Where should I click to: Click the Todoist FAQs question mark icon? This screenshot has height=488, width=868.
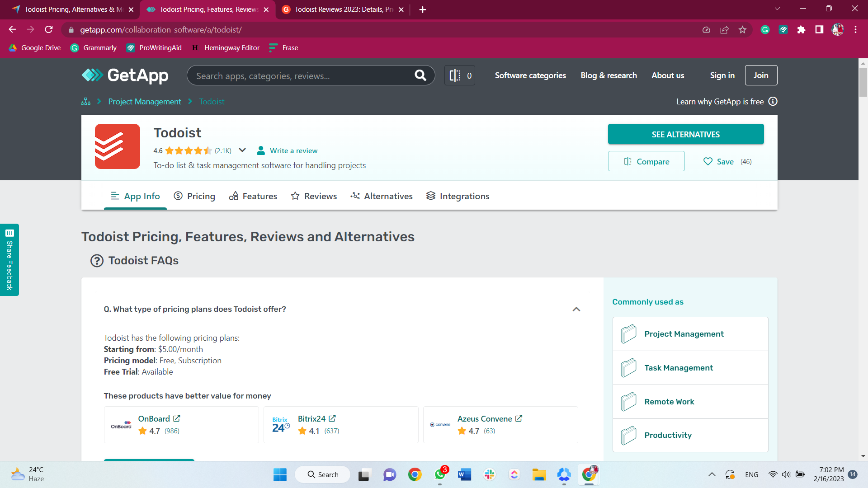(x=97, y=260)
